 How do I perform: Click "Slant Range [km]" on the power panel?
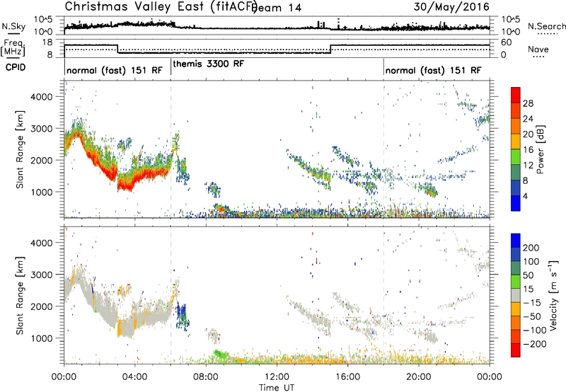click(x=20, y=149)
